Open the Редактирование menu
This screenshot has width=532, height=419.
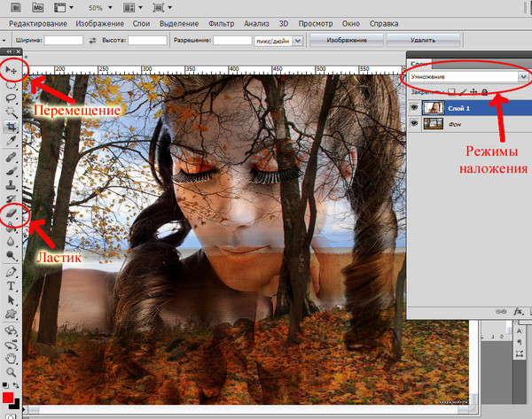click(38, 24)
